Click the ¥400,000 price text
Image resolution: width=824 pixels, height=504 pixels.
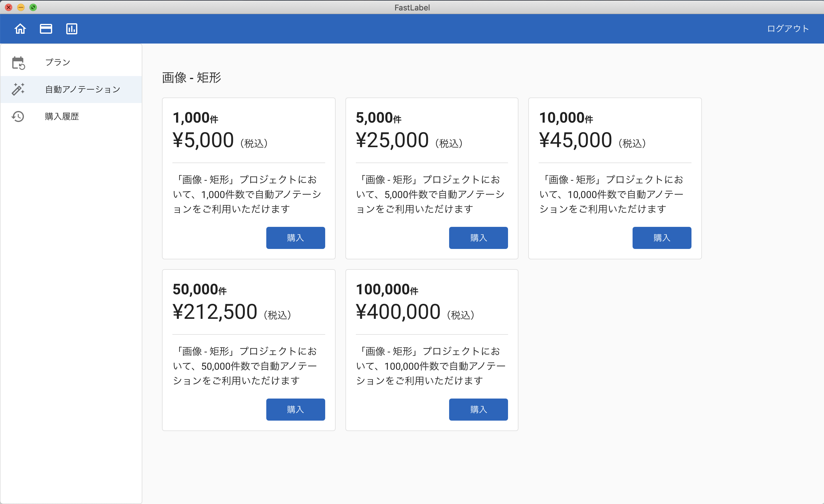tap(398, 311)
